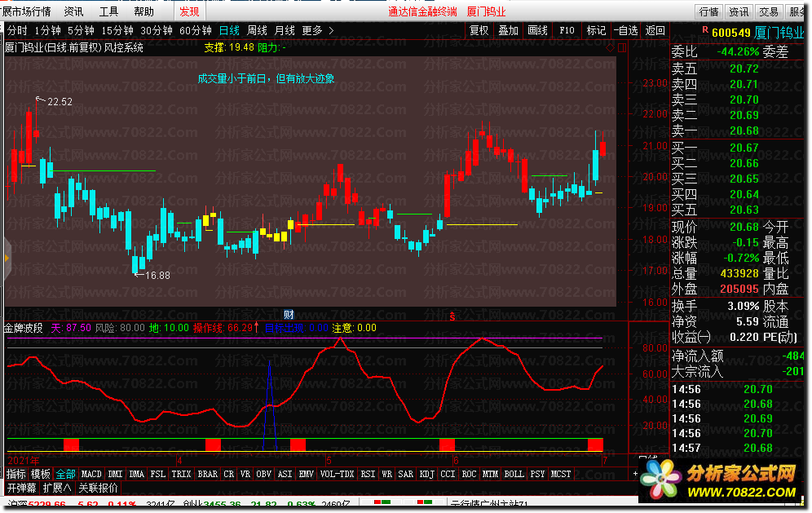Click the 叠加 overlay button
Image resolution: width=812 pixels, height=513 pixels.
point(509,30)
